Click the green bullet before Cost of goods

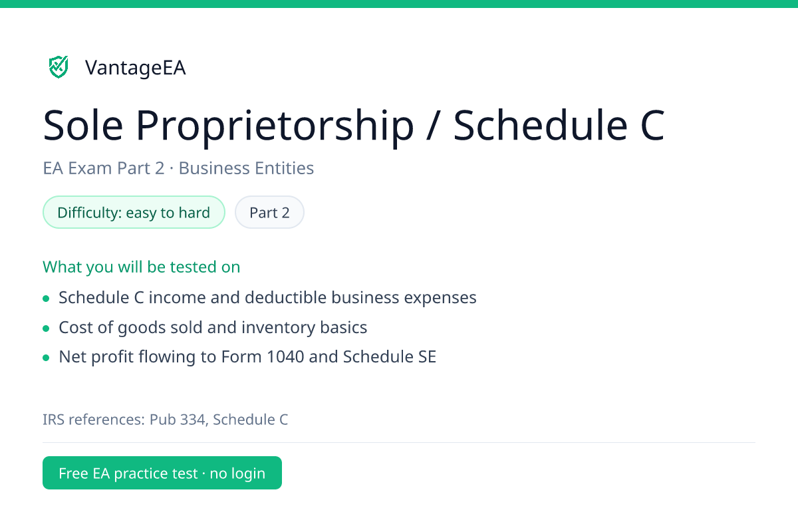(46, 329)
